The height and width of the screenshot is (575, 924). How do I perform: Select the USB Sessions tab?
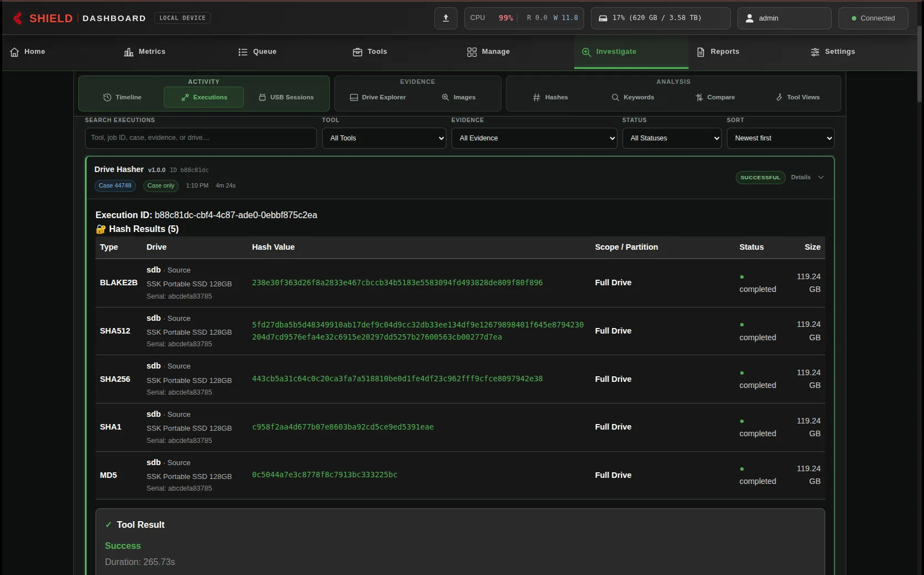[286, 97]
